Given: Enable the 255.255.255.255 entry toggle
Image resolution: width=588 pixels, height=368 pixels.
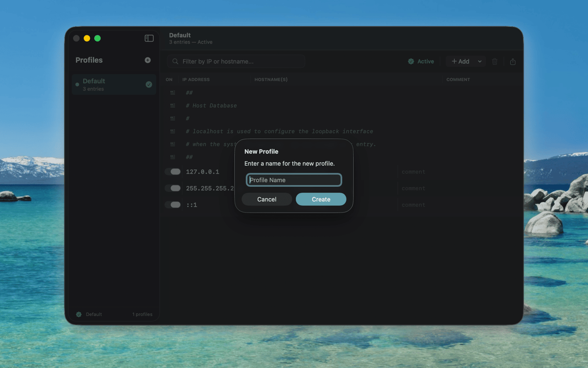Looking at the screenshot, I should [173, 188].
